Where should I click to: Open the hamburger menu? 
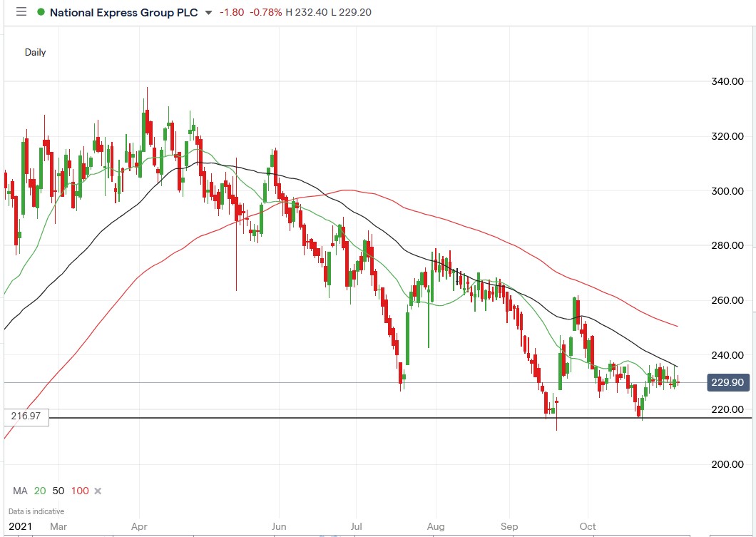(21, 12)
